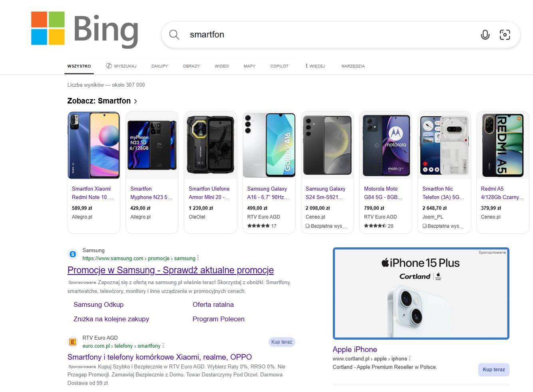Click the magnifying glass search icon
Image resolution: width=533 pixels, height=392 pixels.
(x=174, y=35)
